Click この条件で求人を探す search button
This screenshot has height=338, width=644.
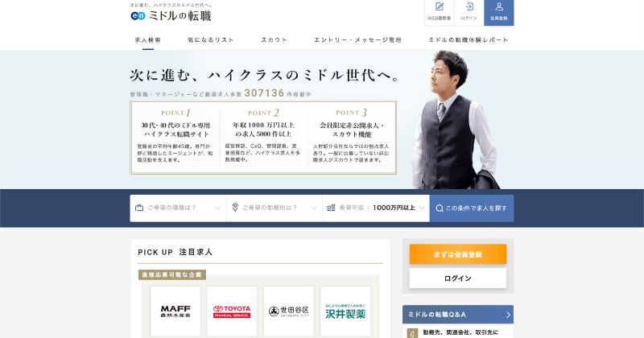coord(472,208)
